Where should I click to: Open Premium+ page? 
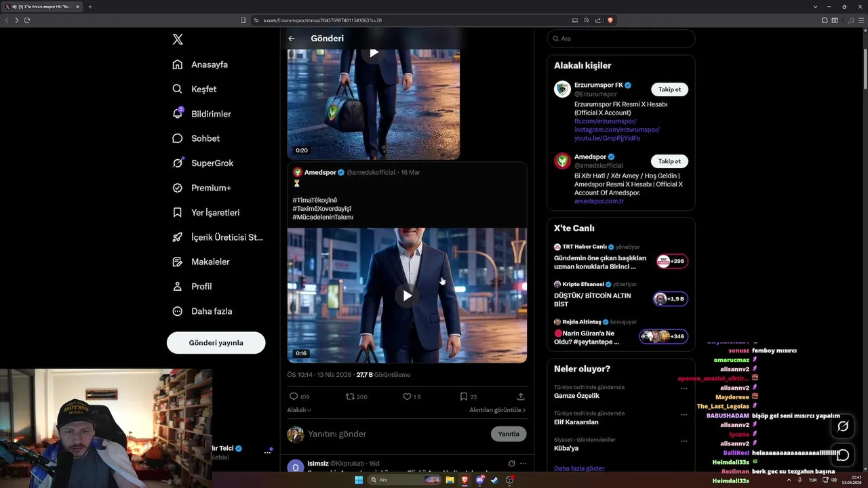point(201,188)
